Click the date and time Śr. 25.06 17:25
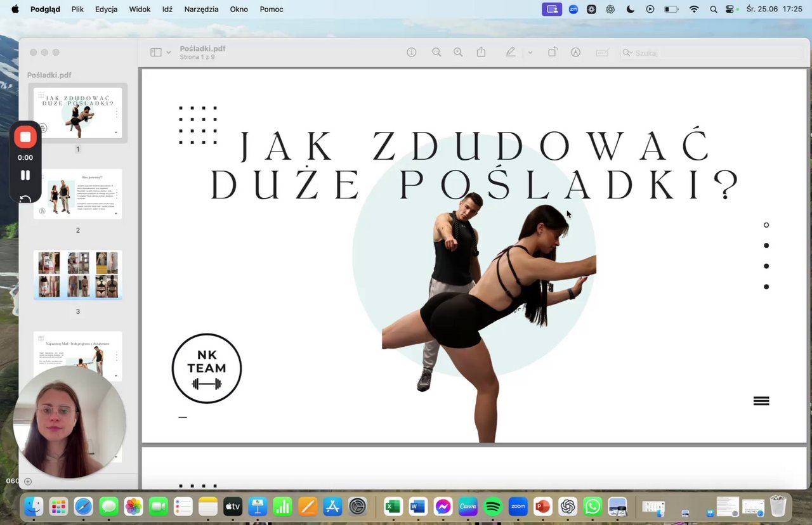 click(x=775, y=10)
